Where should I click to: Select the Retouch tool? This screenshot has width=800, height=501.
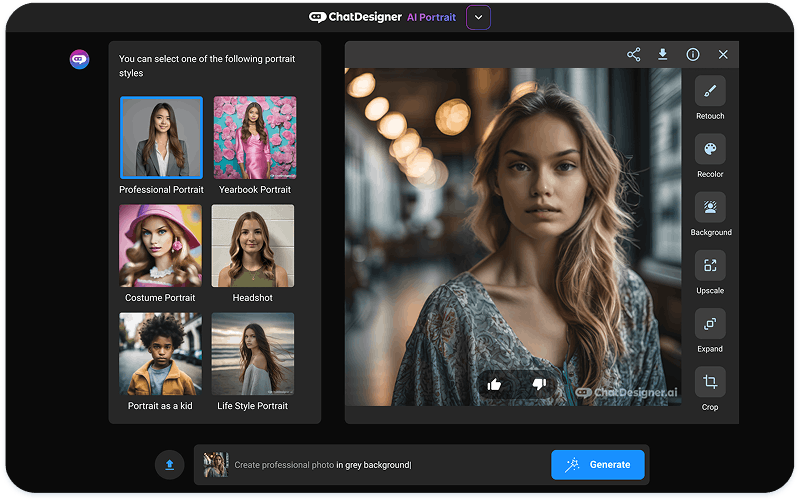click(710, 91)
